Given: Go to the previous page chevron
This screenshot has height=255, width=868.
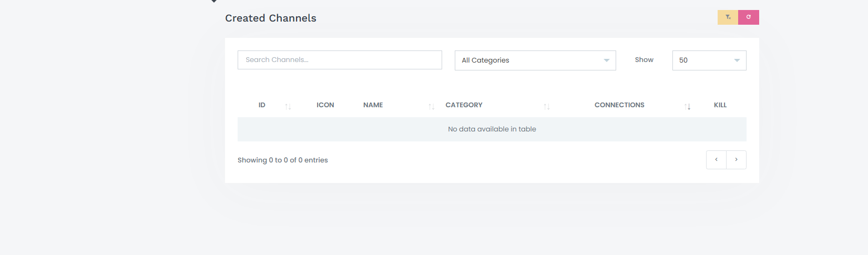Looking at the screenshot, I should pos(716,160).
